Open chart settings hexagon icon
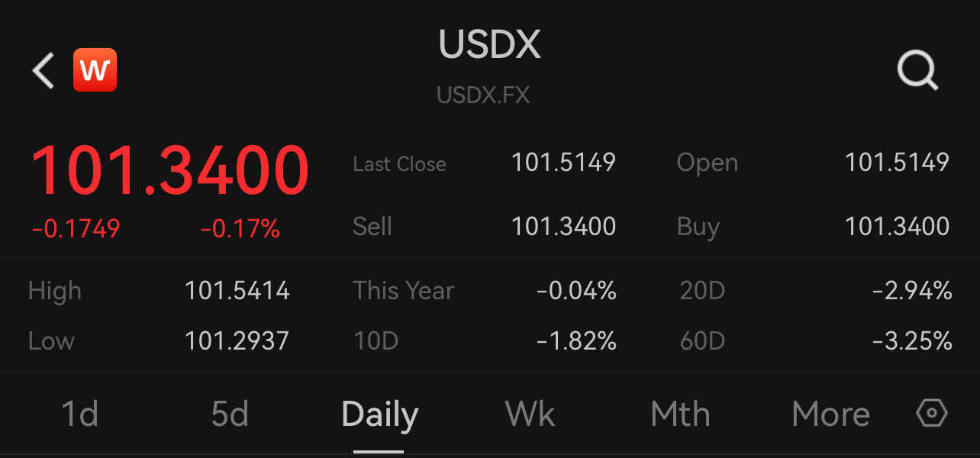 (x=931, y=414)
